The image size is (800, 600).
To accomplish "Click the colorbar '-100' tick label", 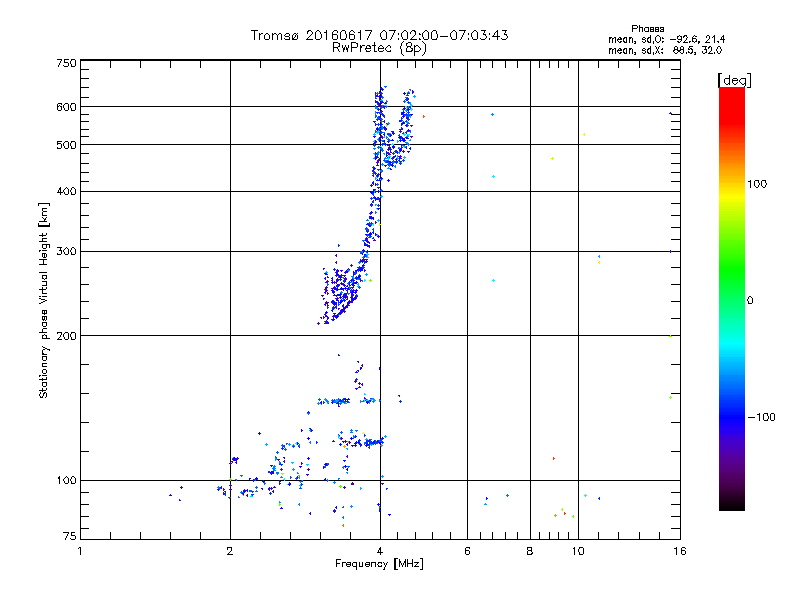I will click(761, 417).
